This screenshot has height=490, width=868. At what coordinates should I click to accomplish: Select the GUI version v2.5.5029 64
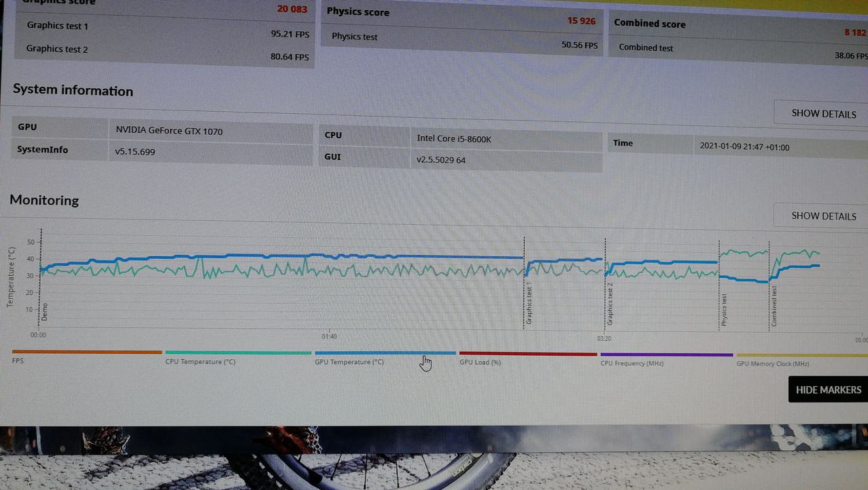pyautogui.click(x=441, y=160)
